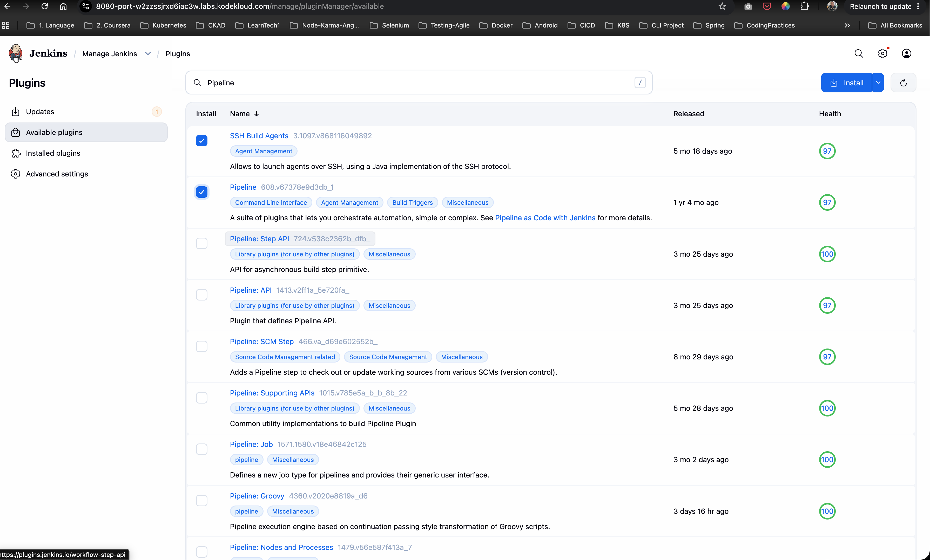This screenshot has height=560, width=930.
Task: Click the Build Triggers tag on Pipeline
Action: tap(412, 203)
